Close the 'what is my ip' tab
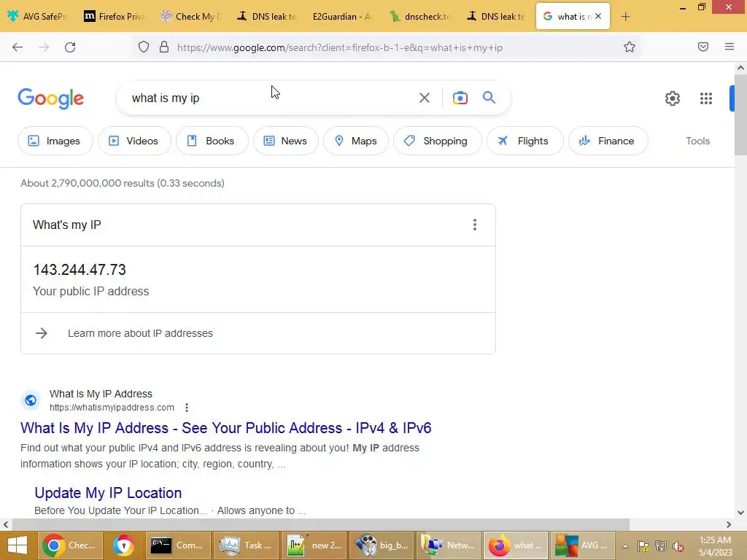This screenshot has height=560, width=747. pos(598,16)
